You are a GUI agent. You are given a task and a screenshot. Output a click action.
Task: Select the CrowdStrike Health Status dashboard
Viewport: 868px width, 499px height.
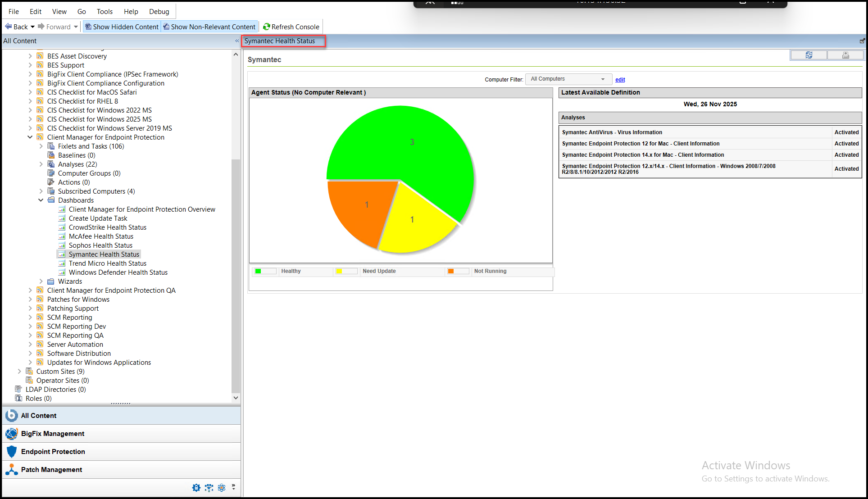point(107,227)
